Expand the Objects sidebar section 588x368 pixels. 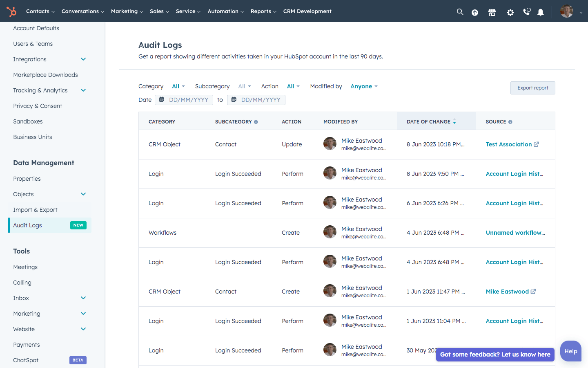83,194
